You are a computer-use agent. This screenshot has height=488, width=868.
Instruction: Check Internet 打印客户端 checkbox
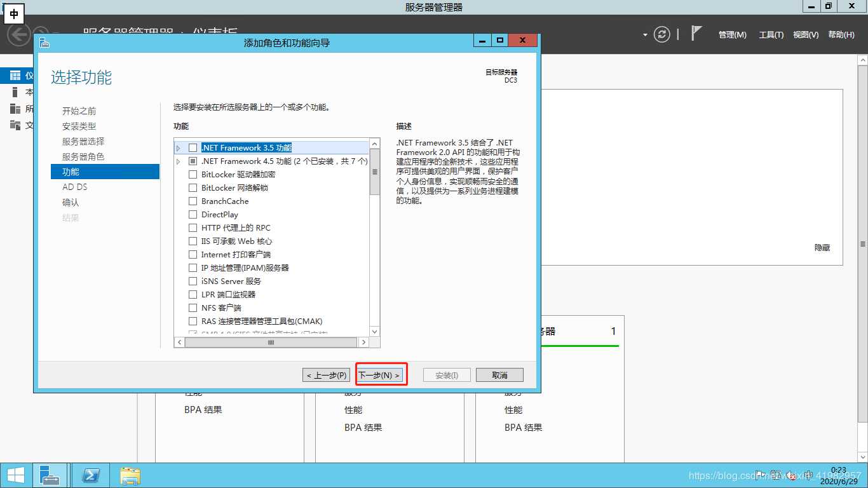[193, 254]
